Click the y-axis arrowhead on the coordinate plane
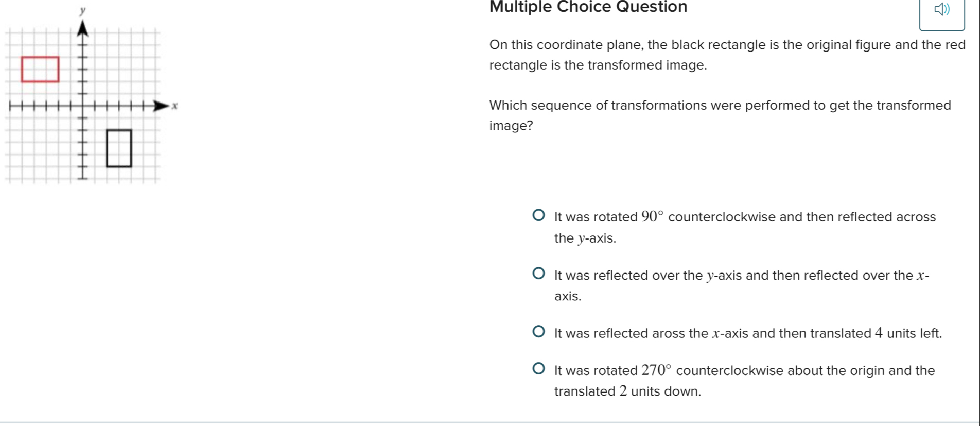This screenshot has width=980, height=426. coord(82,29)
